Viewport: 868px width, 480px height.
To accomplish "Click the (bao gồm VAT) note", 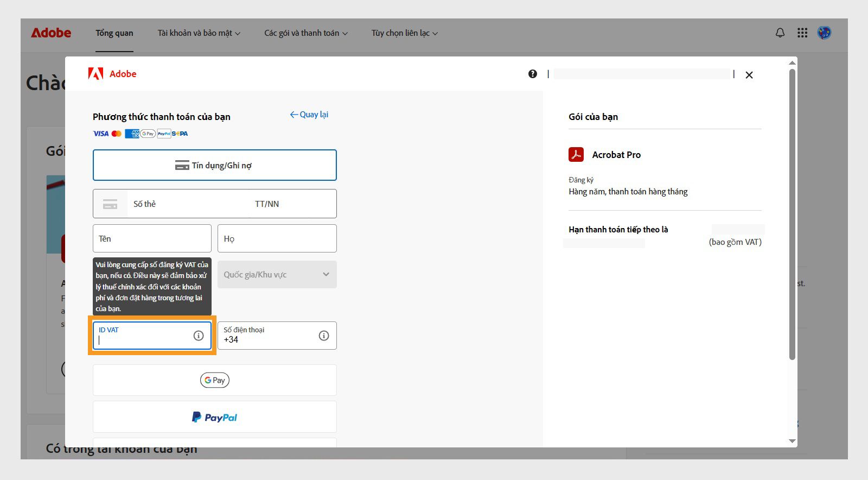I will point(735,242).
